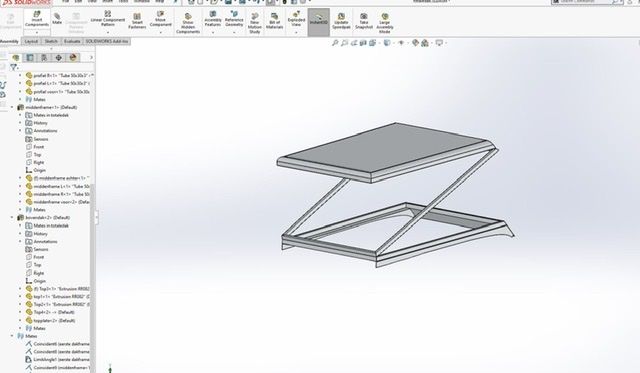
Task: Switch to the Evaluate tab
Action: [x=72, y=41]
